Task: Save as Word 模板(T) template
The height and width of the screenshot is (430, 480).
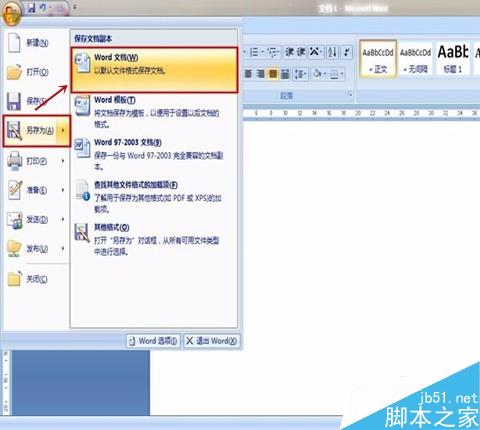Action: coord(154,112)
